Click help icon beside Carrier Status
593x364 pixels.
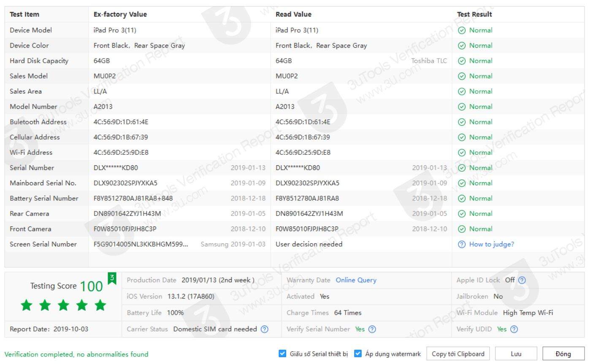265,329
